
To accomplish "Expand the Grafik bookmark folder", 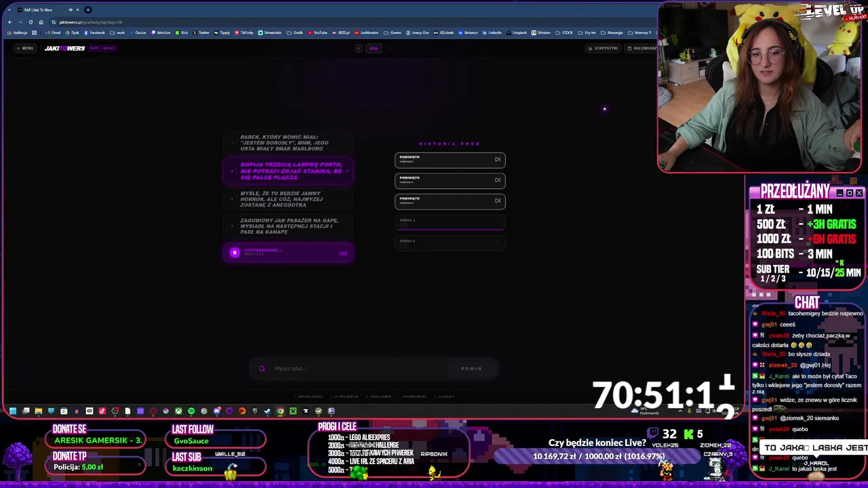I will pos(294,33).
